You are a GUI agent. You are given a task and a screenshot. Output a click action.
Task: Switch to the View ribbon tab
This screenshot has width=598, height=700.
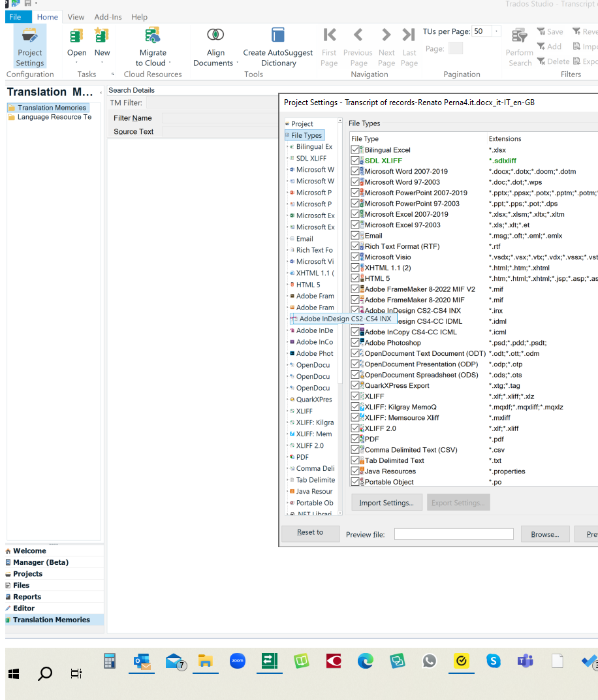coord(76,17)
